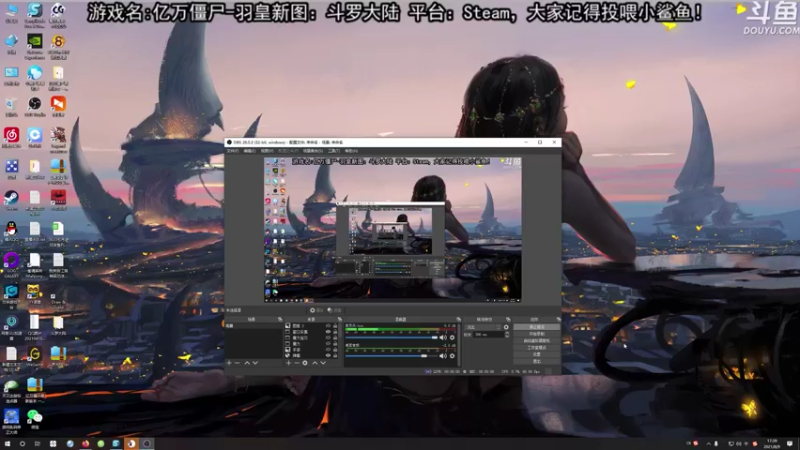Image resolution: width=800 pixels, height=450 pixels.
Task: Click the transition duration 300 ms field
Action: tap(488, 335)
